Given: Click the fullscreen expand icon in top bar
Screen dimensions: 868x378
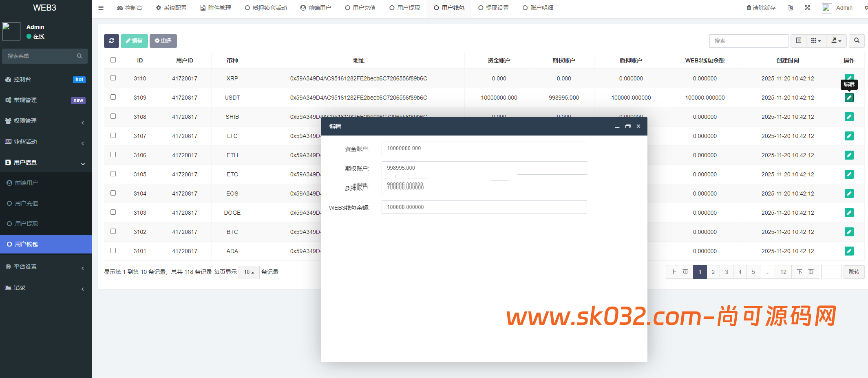Looking at the screenshot, I should coord(807,7).
